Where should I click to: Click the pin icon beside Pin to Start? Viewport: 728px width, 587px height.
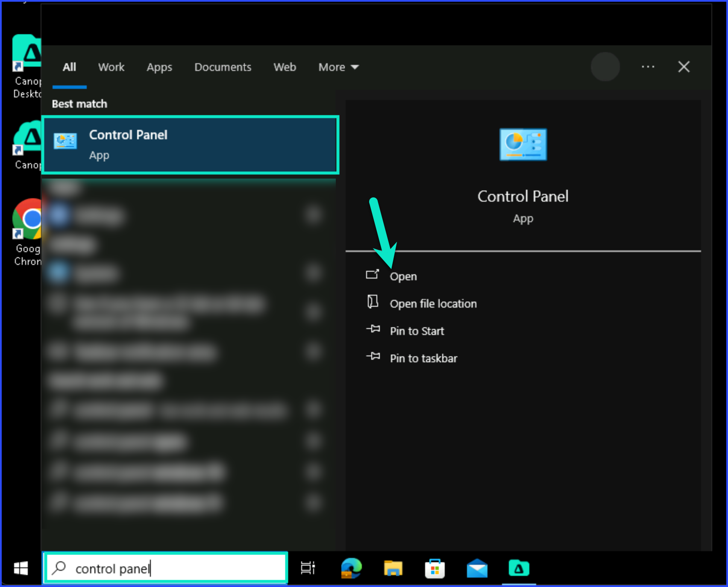coord(373,329)
